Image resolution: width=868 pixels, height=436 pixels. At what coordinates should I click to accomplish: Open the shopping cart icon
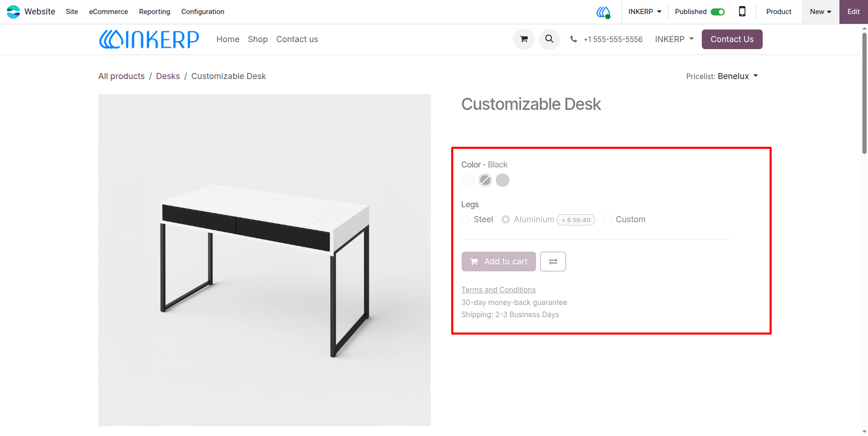pos(524,39)
